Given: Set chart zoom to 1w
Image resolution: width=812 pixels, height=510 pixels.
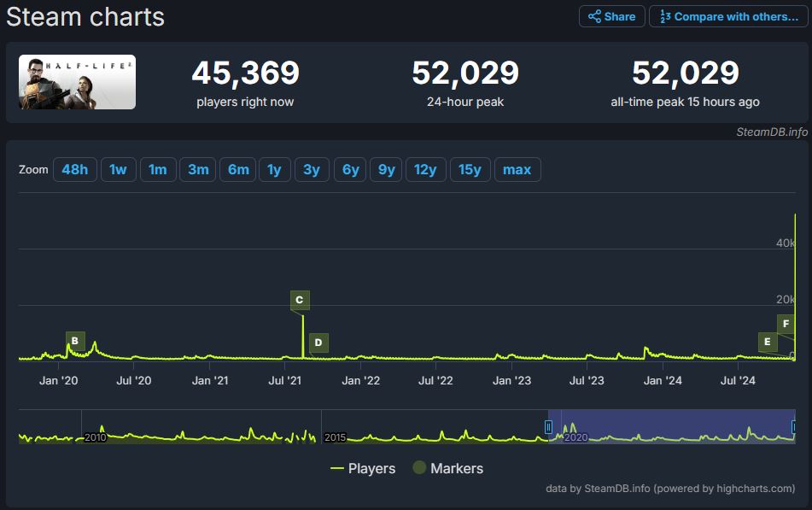Looking at the screenshot, I should pos(118,169).
